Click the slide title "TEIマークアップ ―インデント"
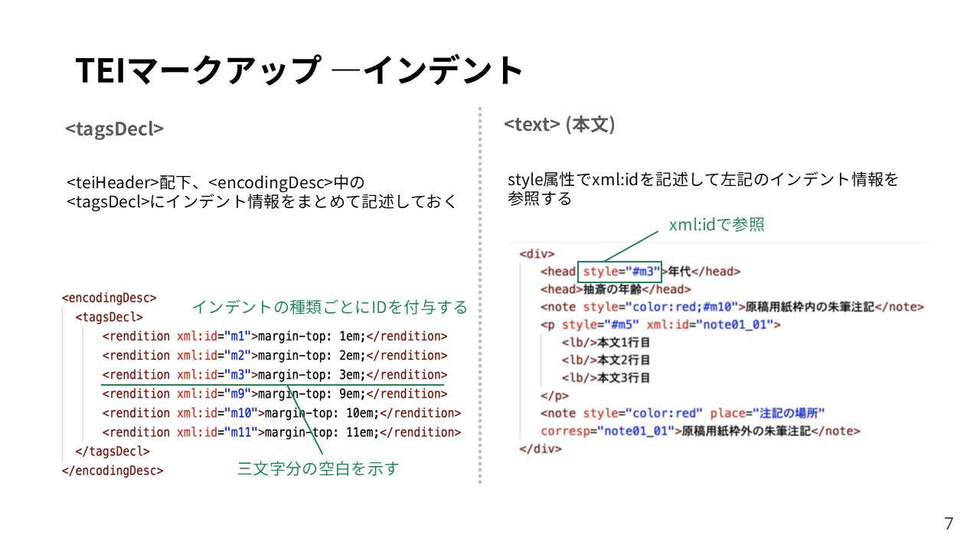The width and height of the screenshot is (980, 551). click(x=299, y=70)
